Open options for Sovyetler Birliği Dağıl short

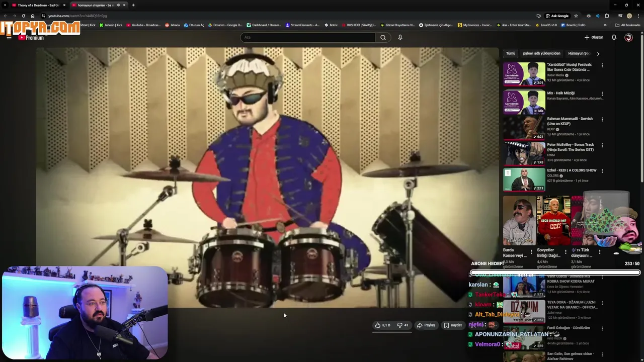(565, 252)
